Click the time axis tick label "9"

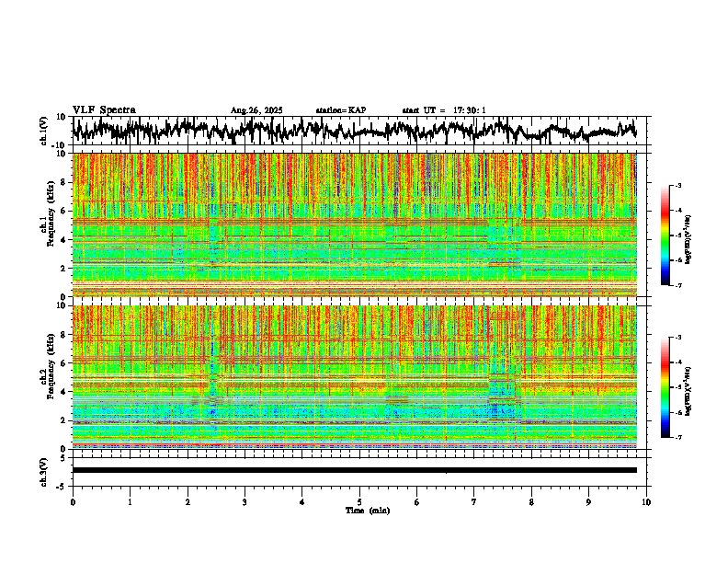588,502
